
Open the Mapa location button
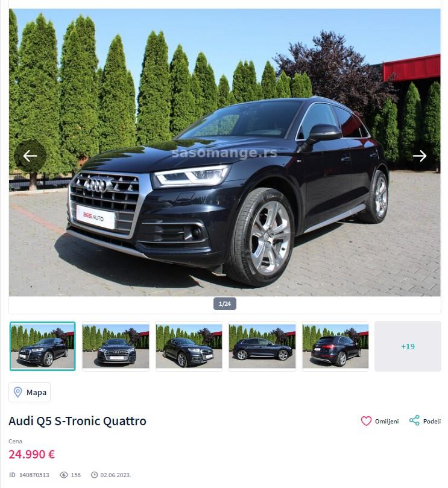pyautogui.click(x=30, y=392)
